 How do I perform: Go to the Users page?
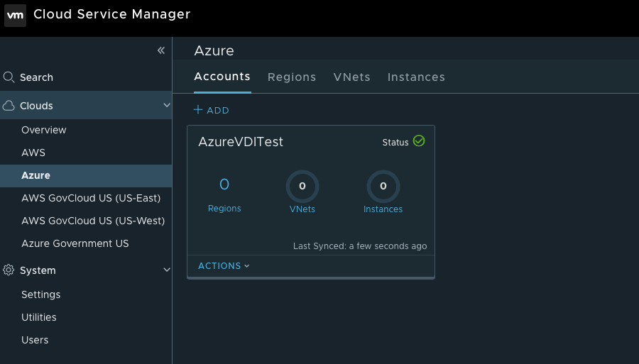[x=35, y=340]
